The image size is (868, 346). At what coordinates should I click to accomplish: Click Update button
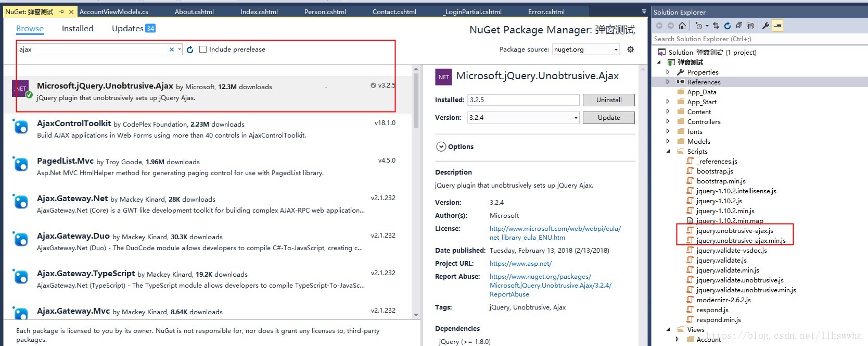pyautogui.click(x=609, y=118)
